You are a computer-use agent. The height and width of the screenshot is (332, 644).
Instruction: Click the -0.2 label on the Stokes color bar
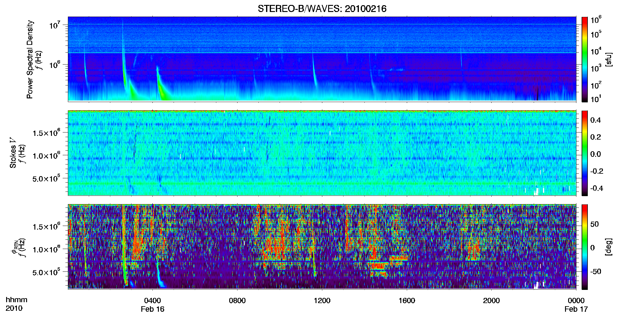click(597, 171)
